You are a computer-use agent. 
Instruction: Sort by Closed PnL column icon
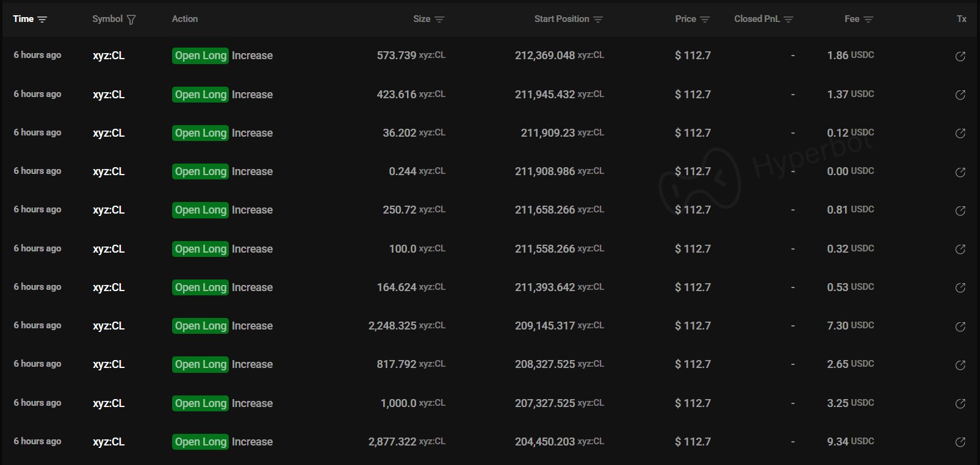coord(788,20)
